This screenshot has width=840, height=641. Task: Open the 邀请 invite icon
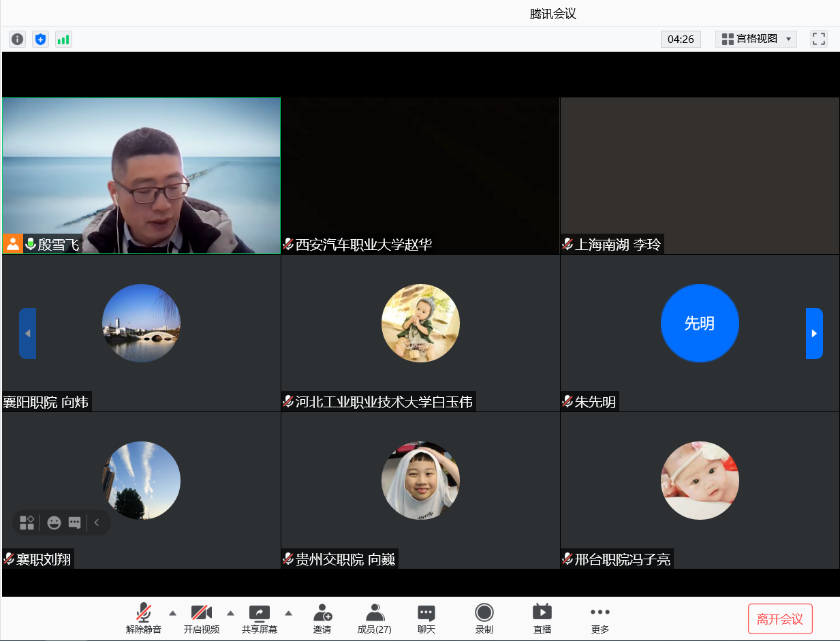click(x=322, y=618)
